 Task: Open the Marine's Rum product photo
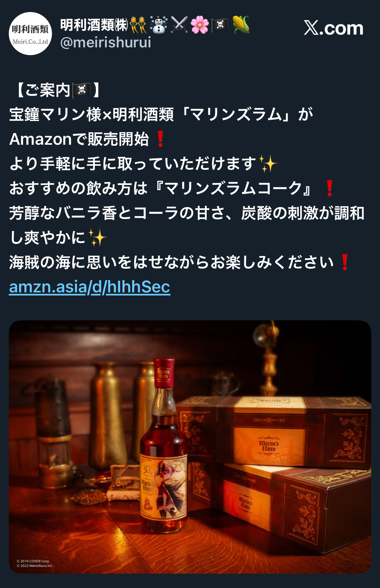pos(190,447)
